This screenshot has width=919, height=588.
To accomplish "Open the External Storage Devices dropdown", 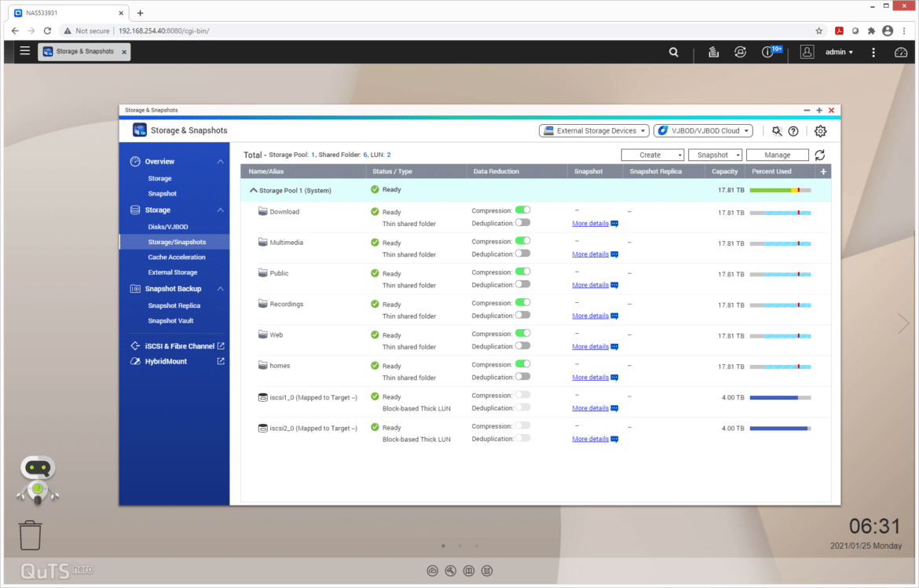I will tap(594, 131).
